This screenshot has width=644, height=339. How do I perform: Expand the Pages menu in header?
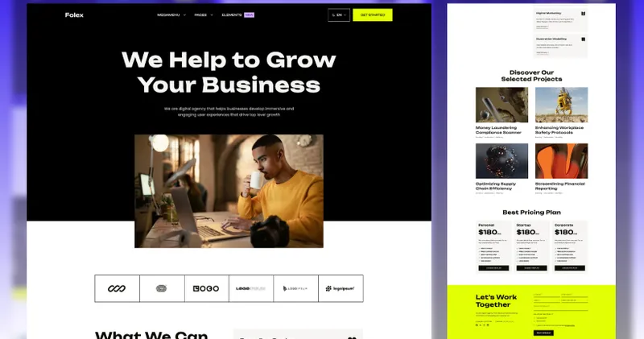pos(204,15)
